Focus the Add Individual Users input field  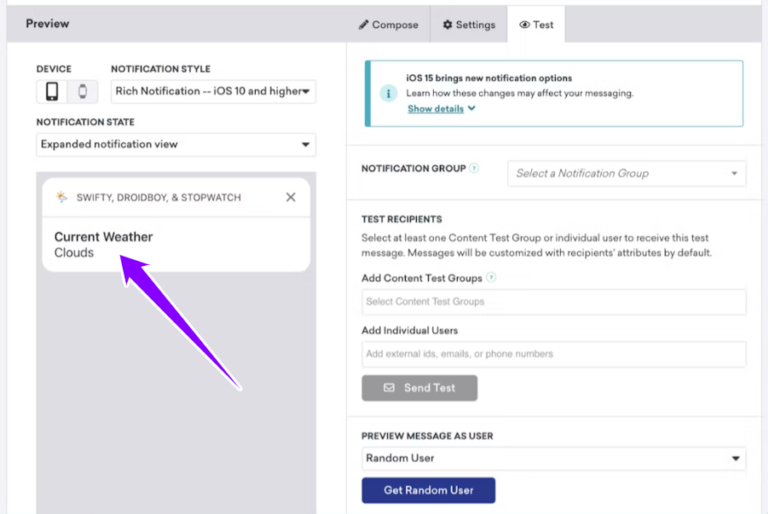pyautogui.click(x=553, y=354)
